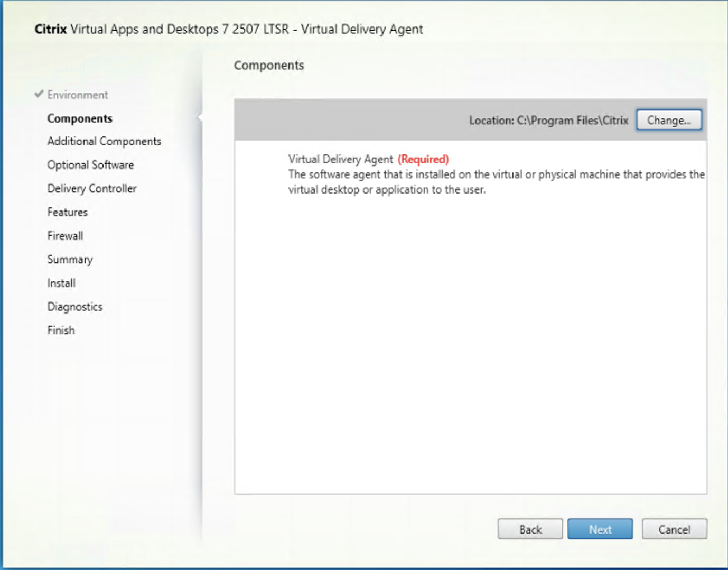Click the Components page heading
Screen dimensions: 728x570
click(x=269, y=65)
